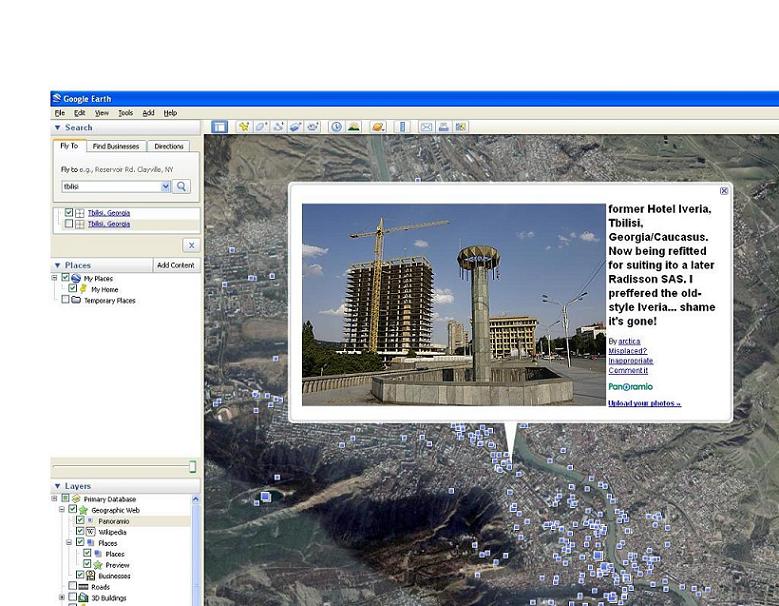This screenshot has height=606, width=779.
Task: Switch to the Directions tab
Action: pos(169,146)
